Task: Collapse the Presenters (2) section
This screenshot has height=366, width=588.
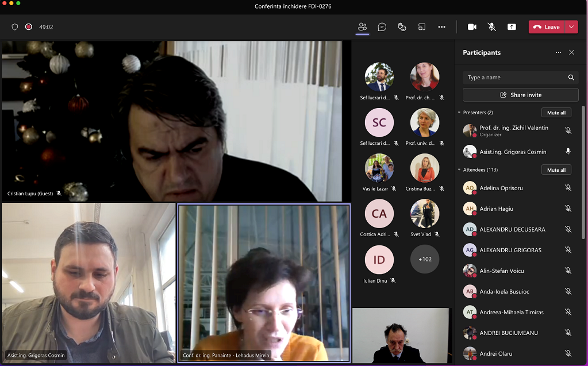Action: [x=459, y=113]
